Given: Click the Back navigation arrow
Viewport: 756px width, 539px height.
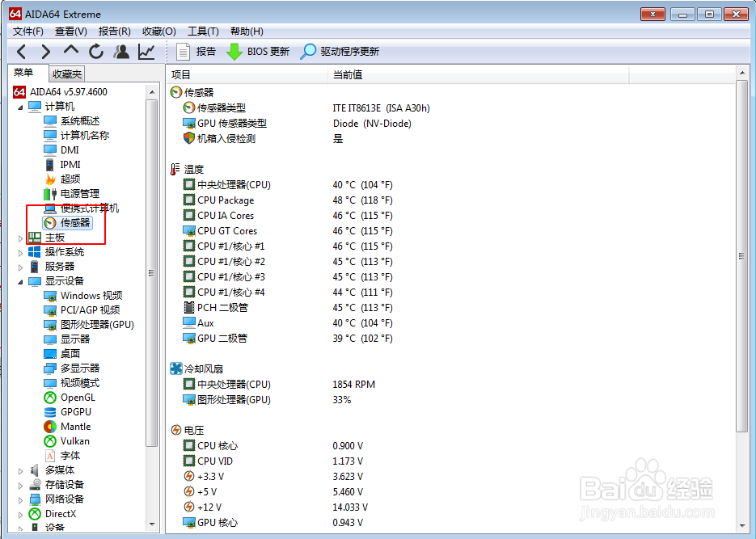Looking at the screenshot, I should (x=22, y=51).
